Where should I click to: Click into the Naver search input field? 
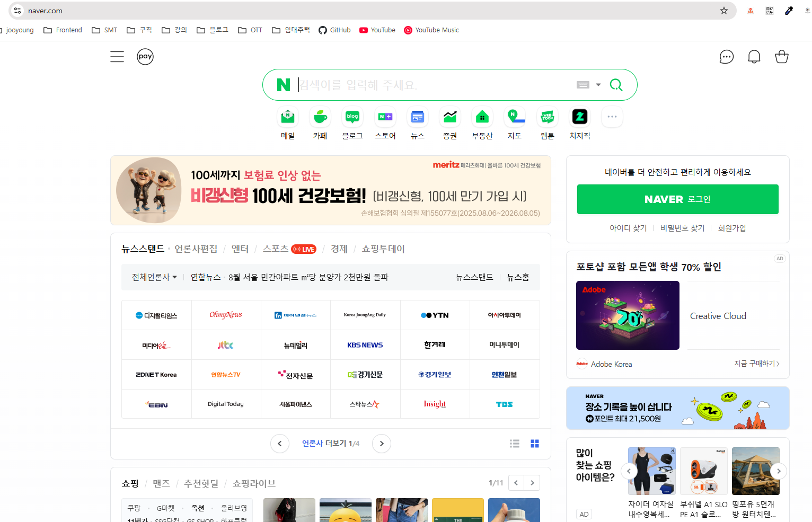435,85
